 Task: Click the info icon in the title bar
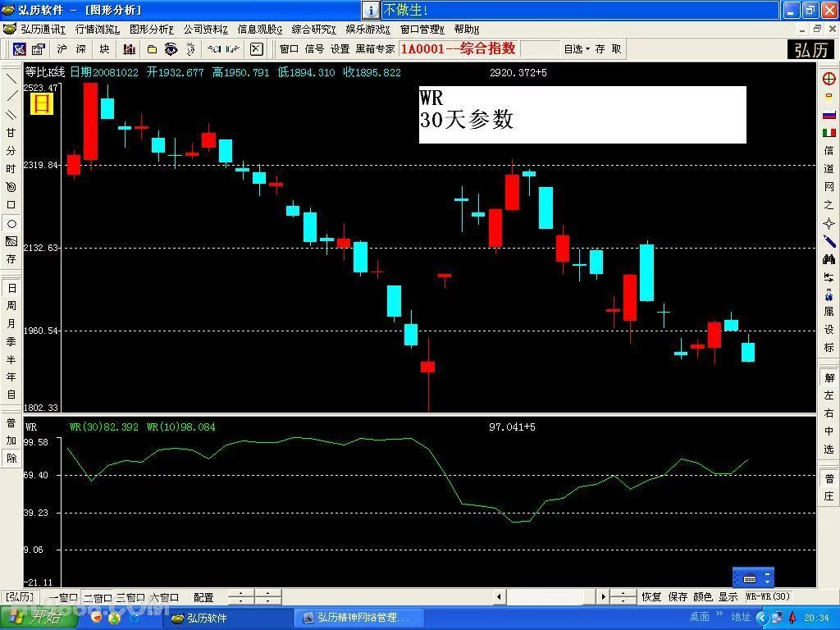(371, 10)
